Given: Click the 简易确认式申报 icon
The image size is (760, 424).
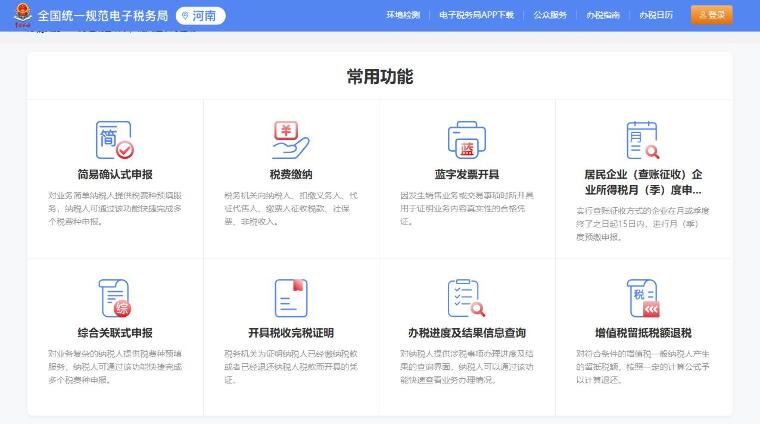Looking at the screenshot, I should point(114,140).
